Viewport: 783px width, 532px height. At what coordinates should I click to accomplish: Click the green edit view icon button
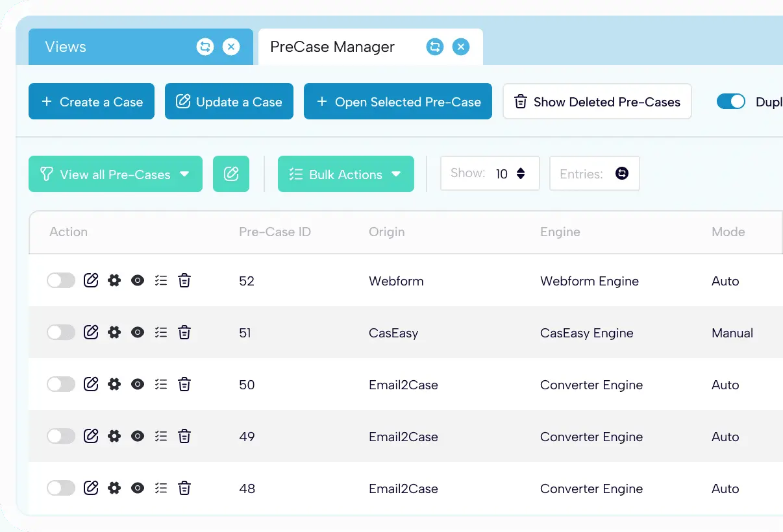pyautogui.click(x=231, y=174)
